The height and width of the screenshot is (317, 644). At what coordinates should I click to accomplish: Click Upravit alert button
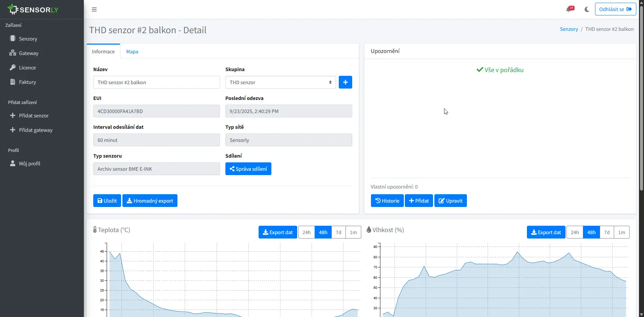tap(450, 201)
